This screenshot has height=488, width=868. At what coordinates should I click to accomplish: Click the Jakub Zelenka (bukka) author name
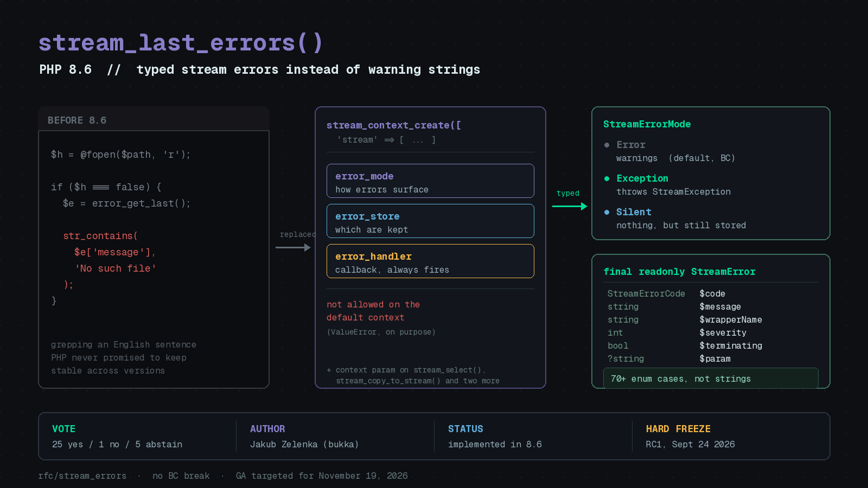pyautogui.click(x=304, y=445)
